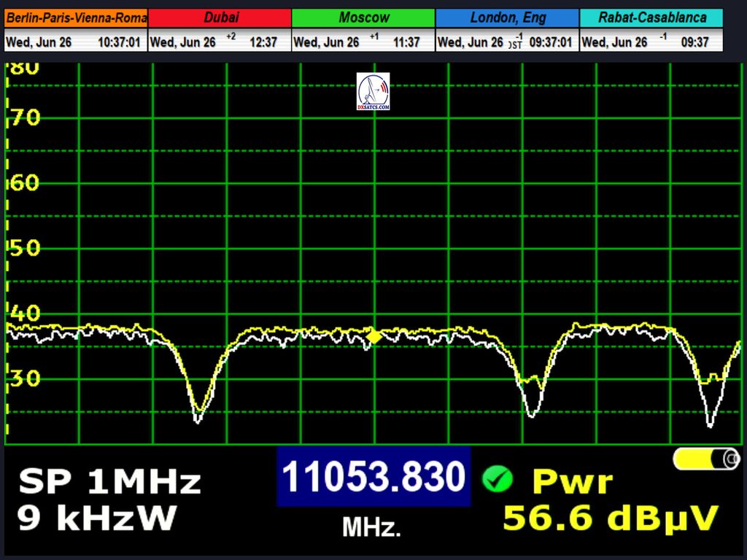Click the 50 level axis label
Viewport: 747px width, 560px height.
pyautogui.click(x=25, y=249)
